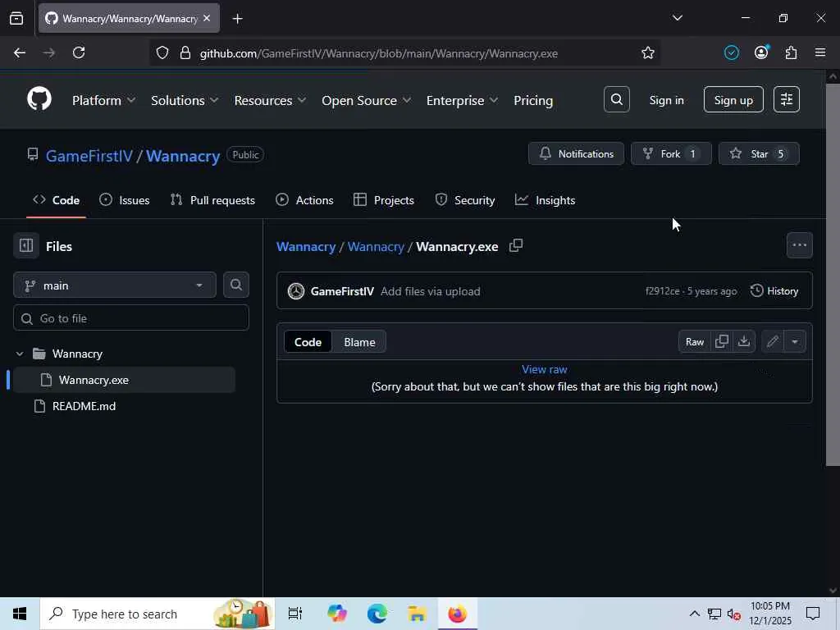
Task: Open the Firefox account icon
Action: 761,53
